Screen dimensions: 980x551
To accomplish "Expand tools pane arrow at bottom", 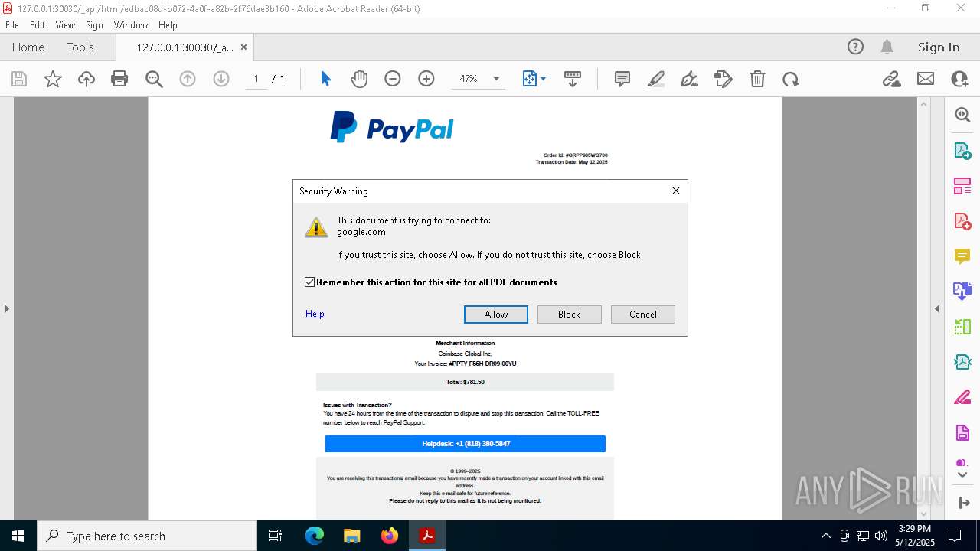I will (962, 475).
